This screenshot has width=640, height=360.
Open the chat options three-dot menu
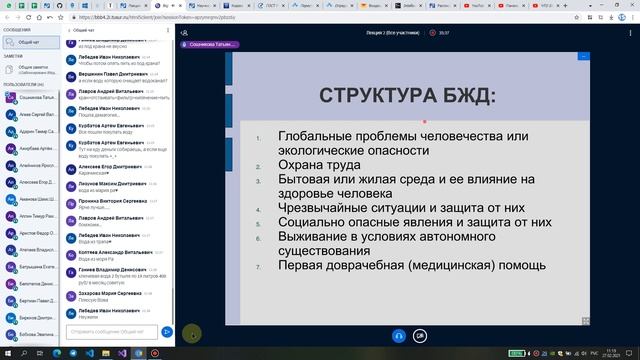pyautogui.click(x=168, y=30)
